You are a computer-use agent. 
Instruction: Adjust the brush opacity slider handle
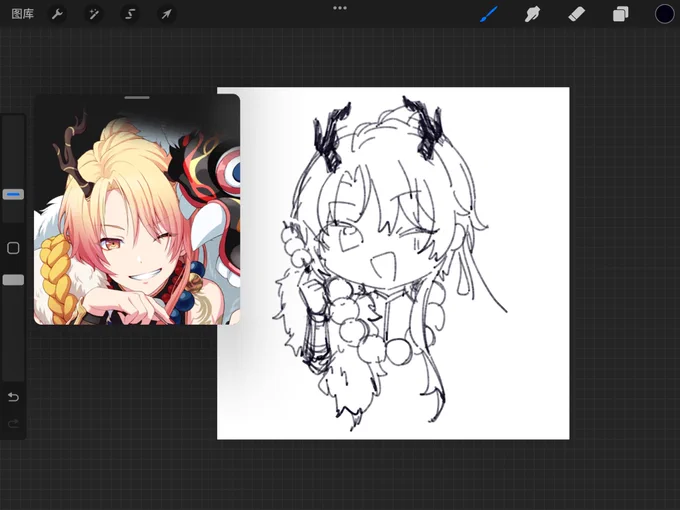tap(13, 280)
